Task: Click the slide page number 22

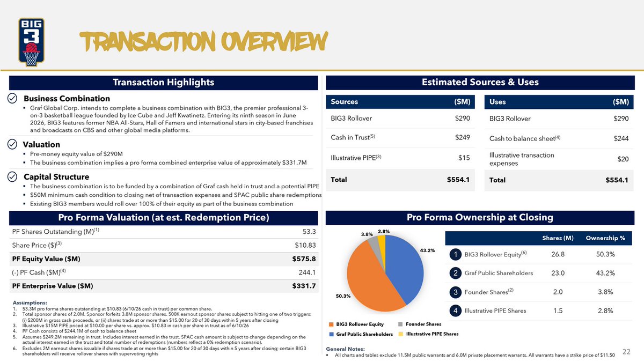Action: coord(626,351)
